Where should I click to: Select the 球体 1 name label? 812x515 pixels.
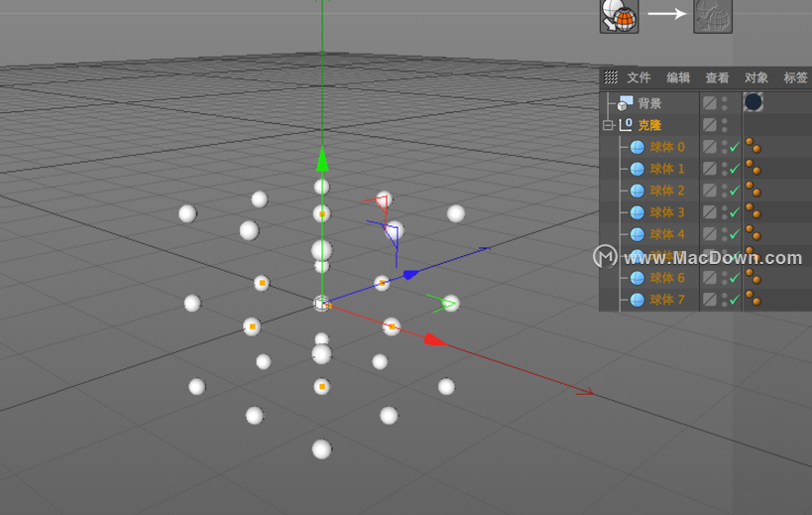(667, 169)
